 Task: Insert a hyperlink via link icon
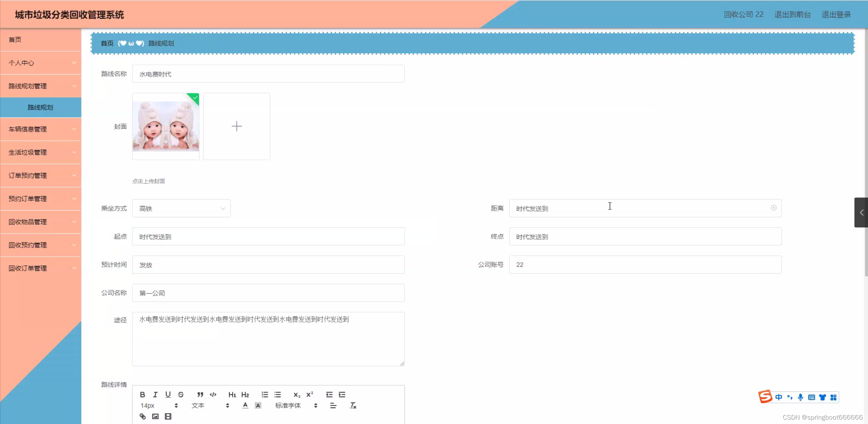pyautogui.click(x=143, y=417)
